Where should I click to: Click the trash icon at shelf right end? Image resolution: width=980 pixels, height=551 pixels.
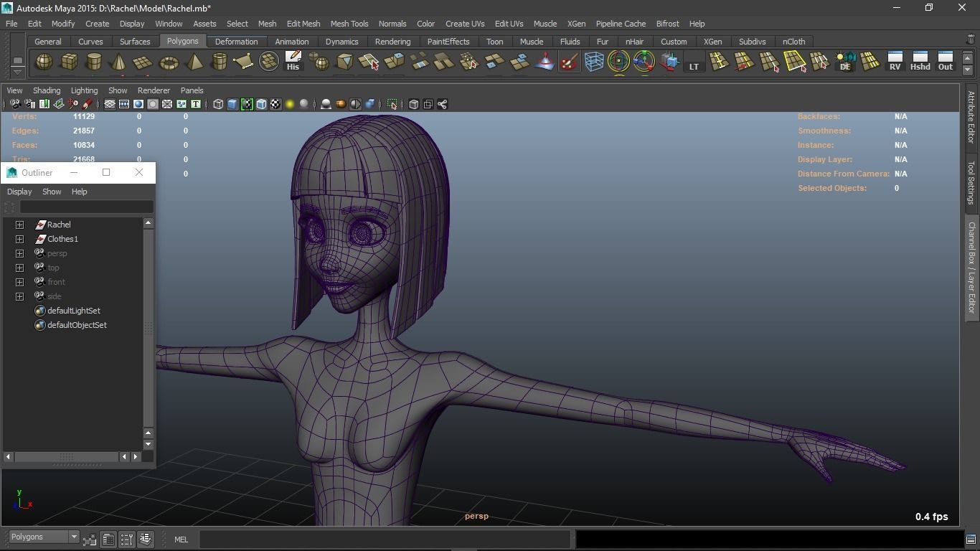(x=971, y=40)
